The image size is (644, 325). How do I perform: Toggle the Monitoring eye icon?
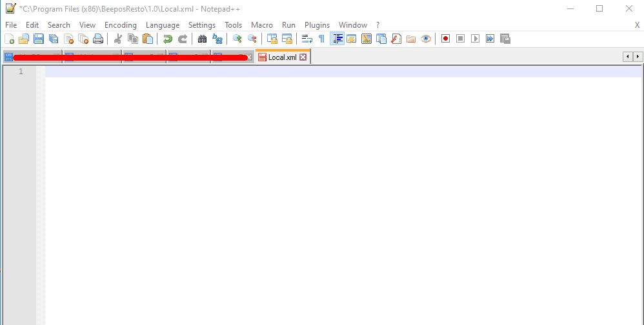tap(426, 39)
